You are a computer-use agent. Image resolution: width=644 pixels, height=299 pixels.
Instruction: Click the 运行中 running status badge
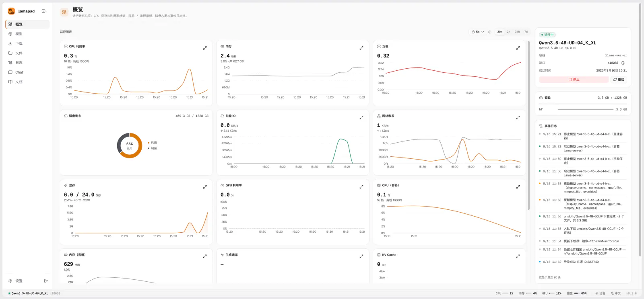pyautogui.click(x=547, y=35)
